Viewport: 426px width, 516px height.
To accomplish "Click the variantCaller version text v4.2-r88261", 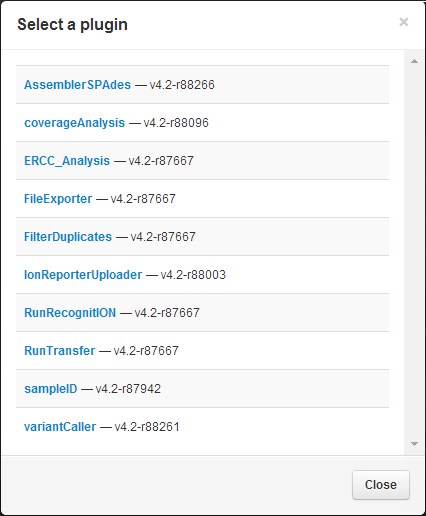I will pyautogui.click(x=147, y=427).
